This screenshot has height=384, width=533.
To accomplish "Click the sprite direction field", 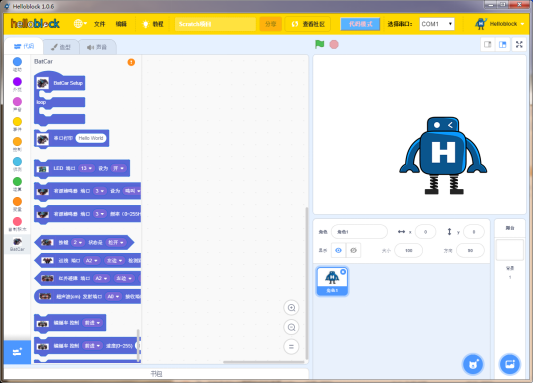I will coord(470,250).
